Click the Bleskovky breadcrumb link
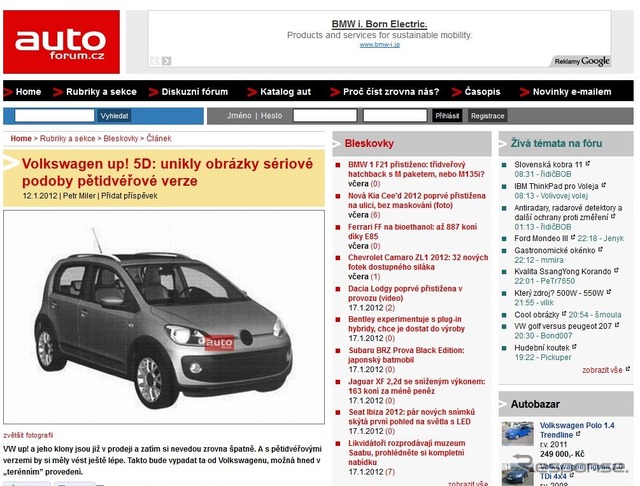 (x=121, y=138)
